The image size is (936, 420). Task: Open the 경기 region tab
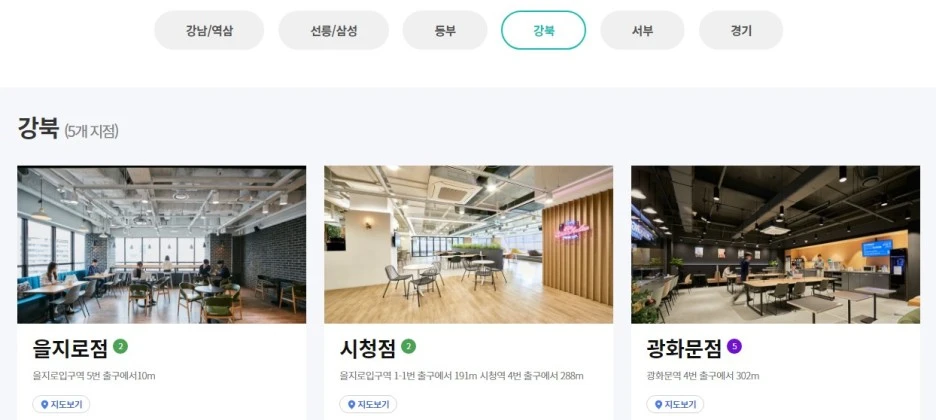(x=741, y=30)
